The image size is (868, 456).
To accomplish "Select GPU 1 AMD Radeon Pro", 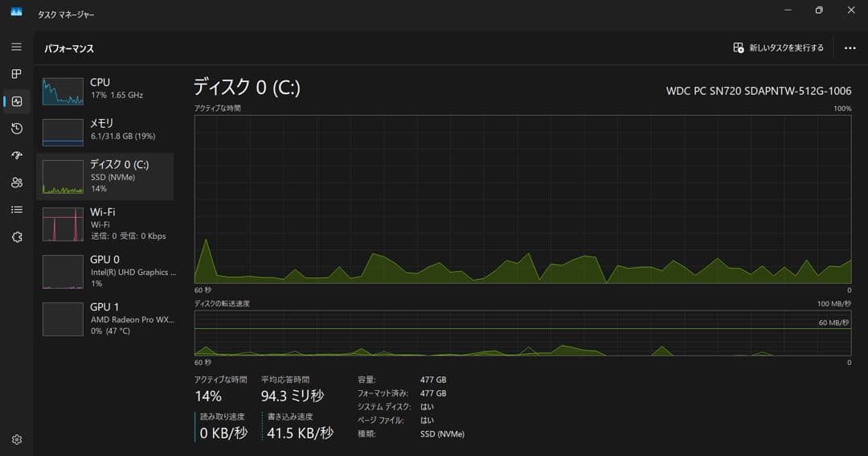I will pos(104,318).
